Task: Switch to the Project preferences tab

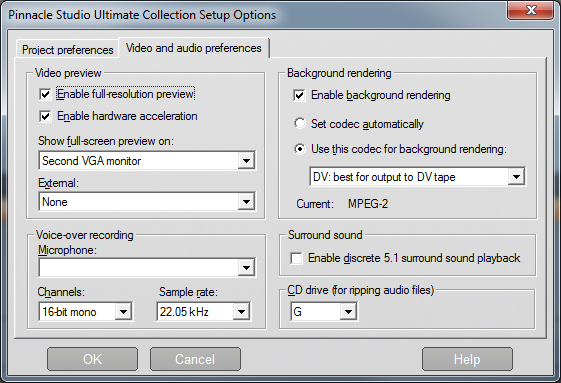Action: click(x=68, y=49)
